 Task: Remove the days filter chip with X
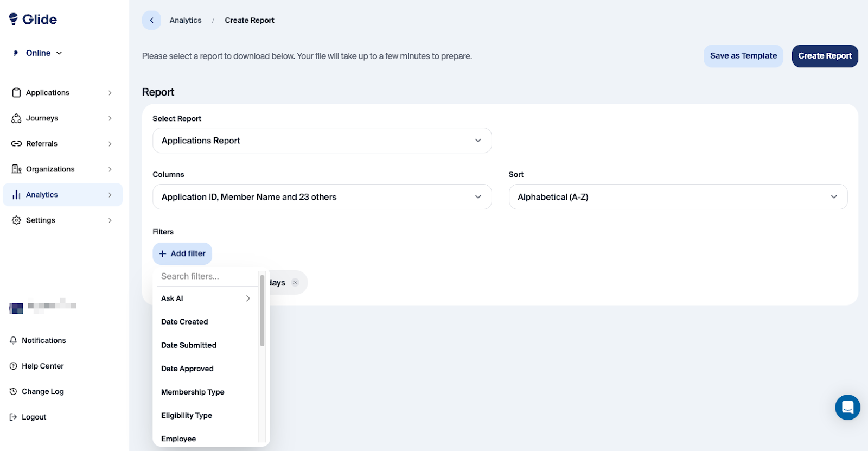click(x=295, y=282)
